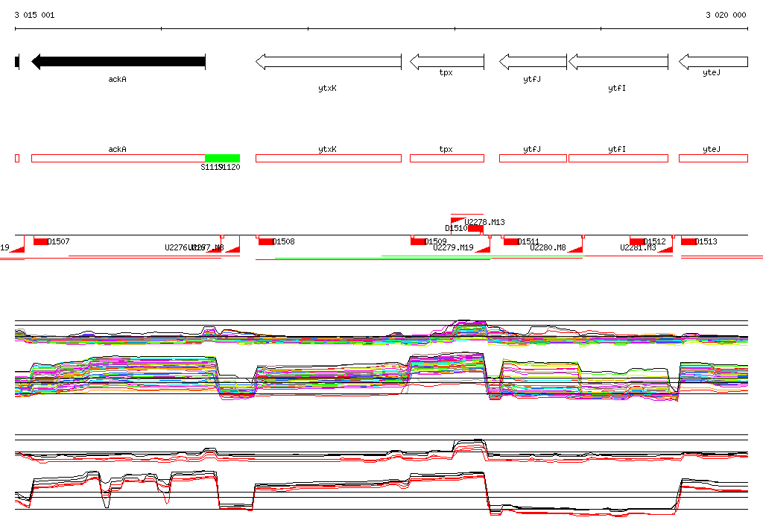Click the D1511 label

[528, 241]
